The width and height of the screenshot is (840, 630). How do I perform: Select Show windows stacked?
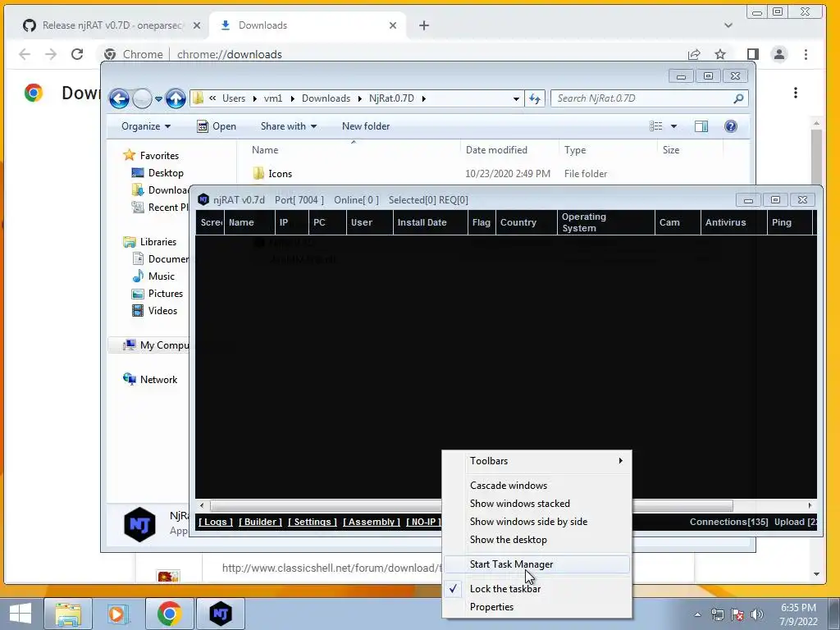[536, 504]
